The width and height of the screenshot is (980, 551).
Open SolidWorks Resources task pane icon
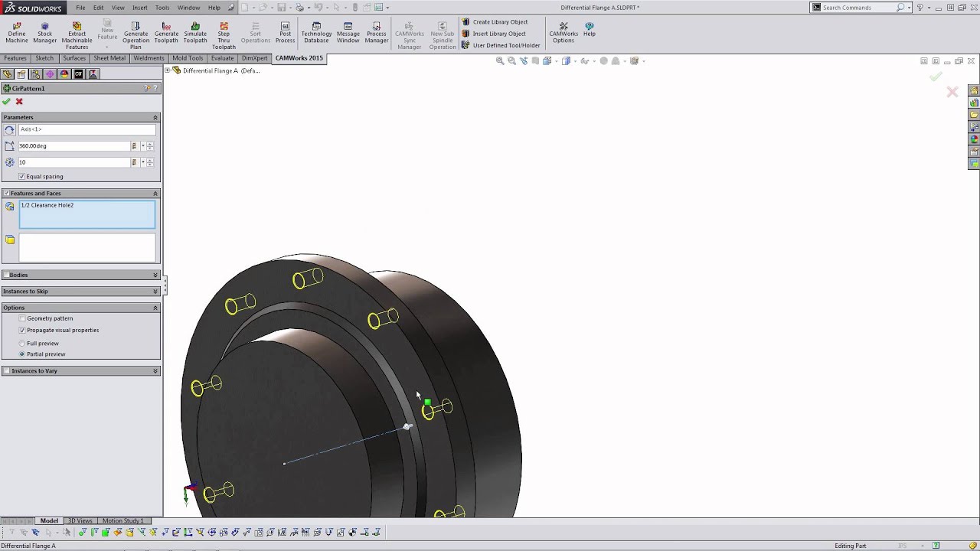[x=974, y=91]
